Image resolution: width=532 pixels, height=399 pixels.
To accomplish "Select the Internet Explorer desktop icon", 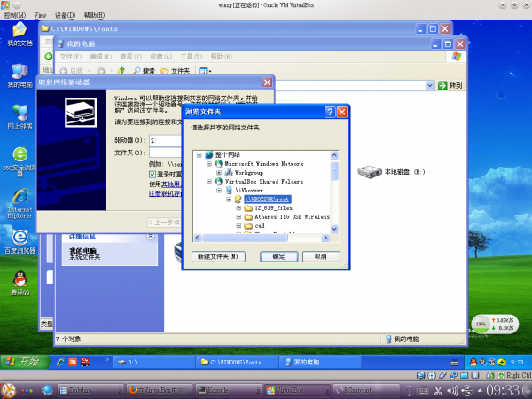I will click(20, 203).
